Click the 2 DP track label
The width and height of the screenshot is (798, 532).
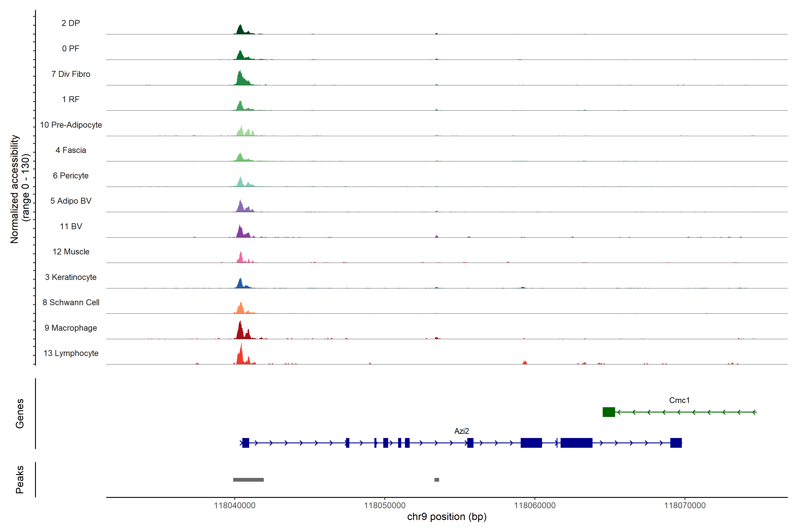(x=70, y=23)
